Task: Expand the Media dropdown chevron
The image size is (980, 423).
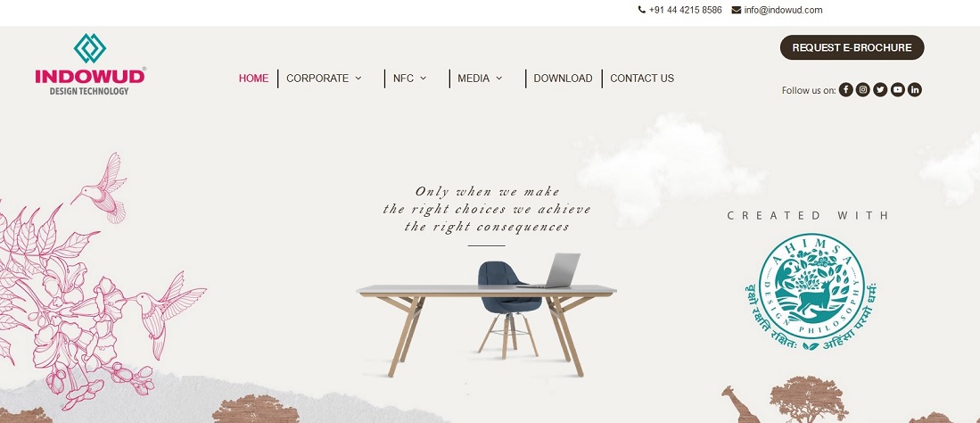Action: (x=498, y=79)
